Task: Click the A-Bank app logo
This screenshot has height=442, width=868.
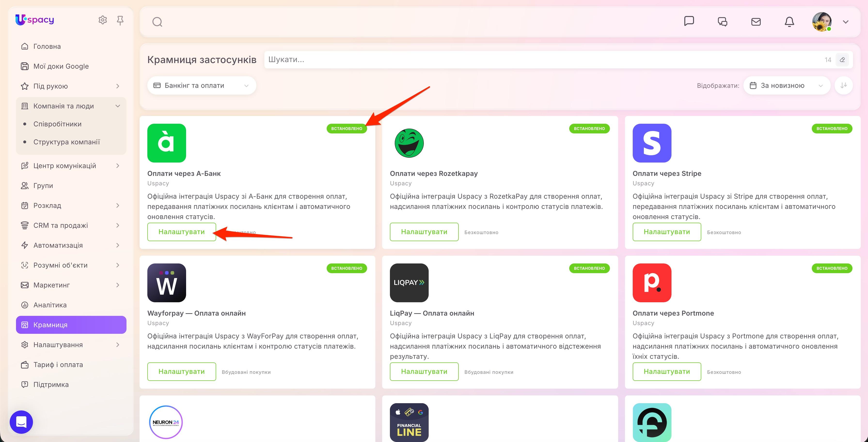Action: (x=166, y=143)
